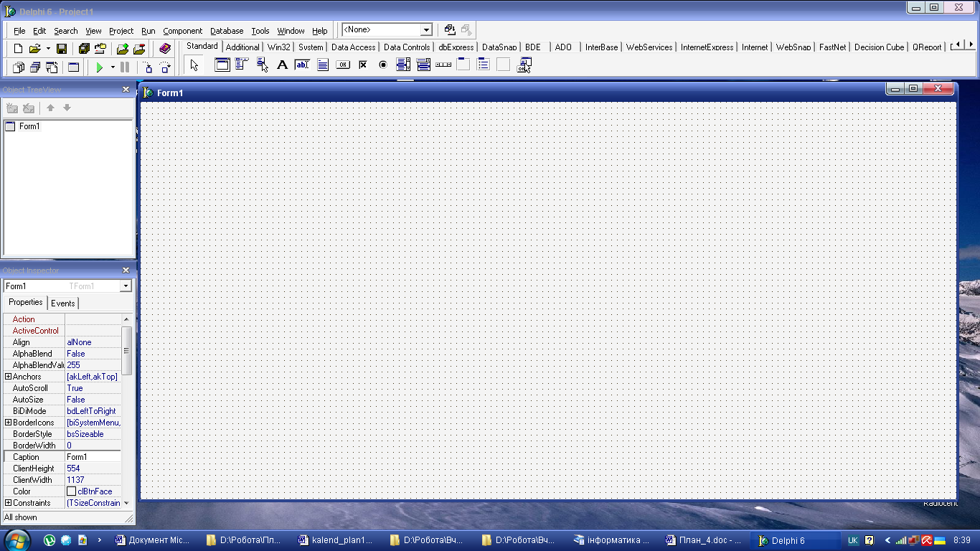Open the File menu
Screen dimensions: 980x551
coord(19,31)
